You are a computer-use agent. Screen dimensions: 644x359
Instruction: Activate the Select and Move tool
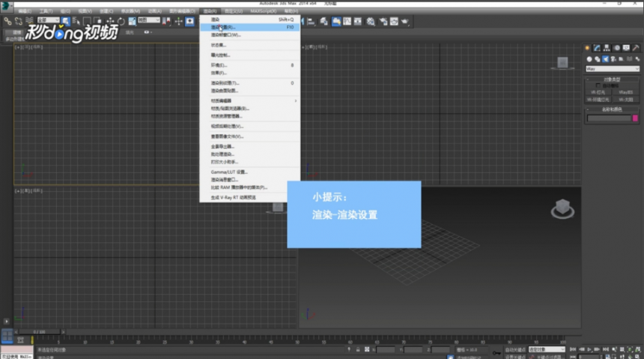tap(110, 21)
